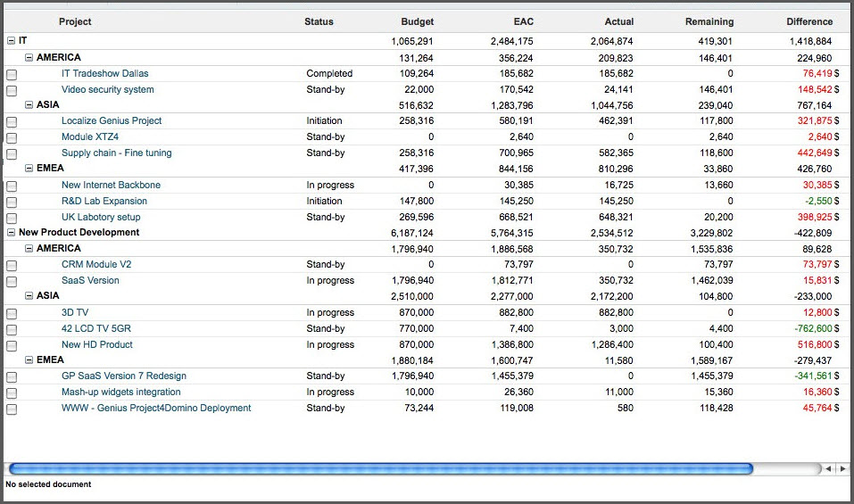Image resolution: width=854 pixels, height=504 pixels.
Task: Tick the Mash-up widgets integration checkbox
Action: [12, 393]
